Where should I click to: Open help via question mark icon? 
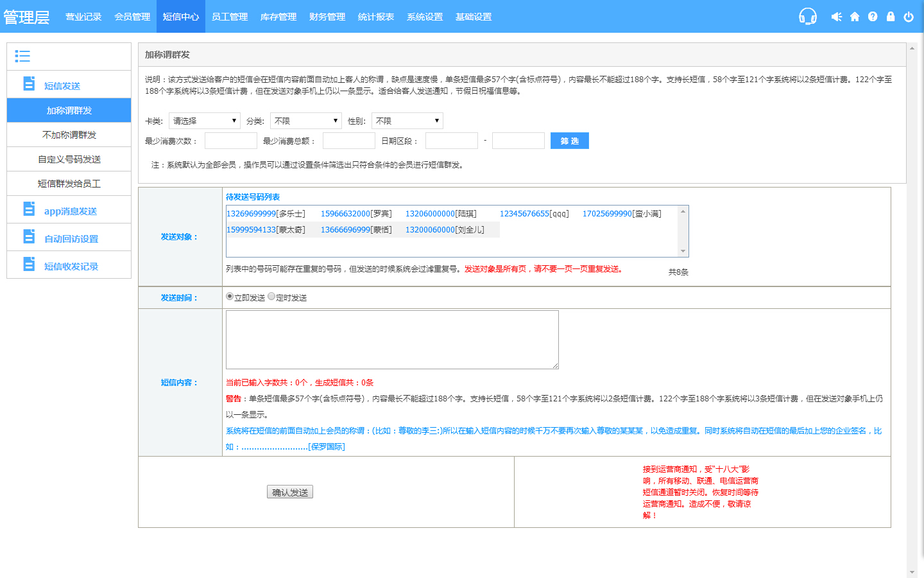[x=873, y=17]
